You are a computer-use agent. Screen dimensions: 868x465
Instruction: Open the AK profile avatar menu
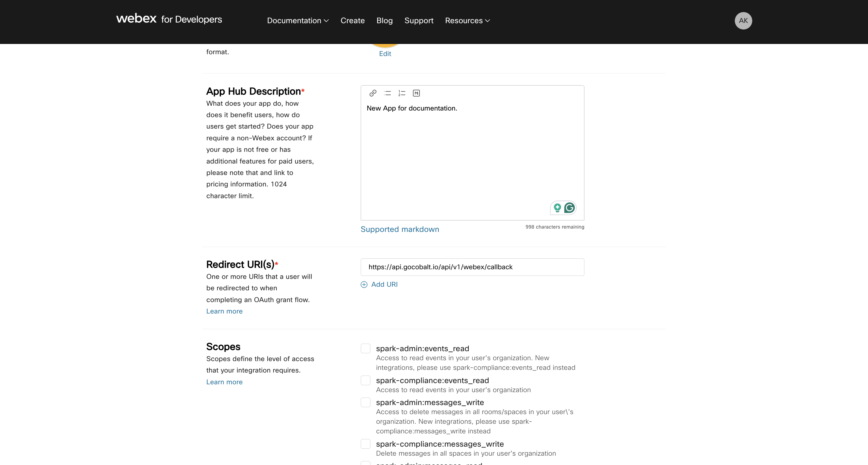743,20
